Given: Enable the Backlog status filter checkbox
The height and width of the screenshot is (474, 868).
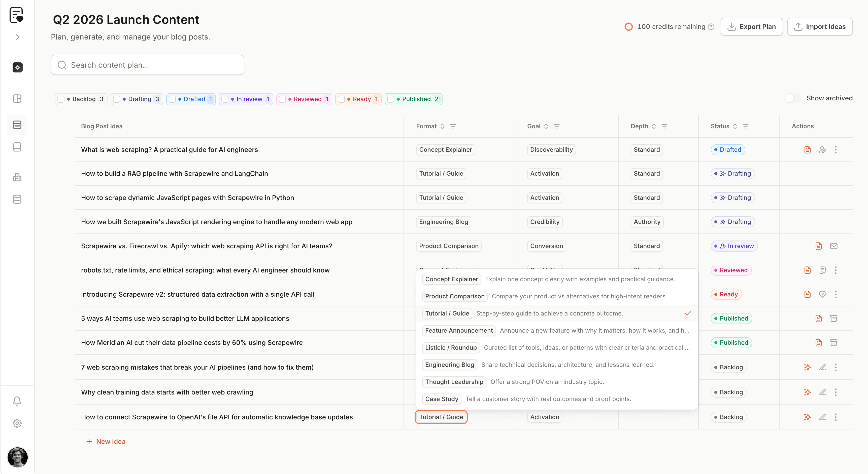Looking at the screenshot, I should point(61,99).
